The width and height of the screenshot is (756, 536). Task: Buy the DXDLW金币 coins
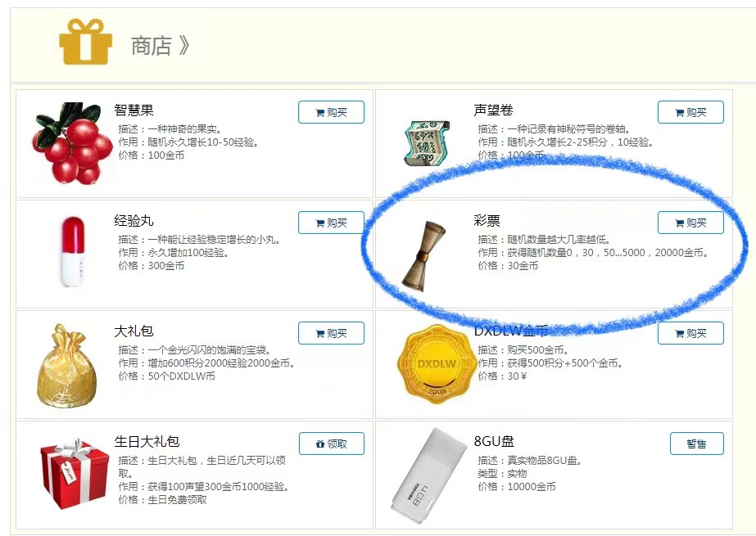coord(690,333)
